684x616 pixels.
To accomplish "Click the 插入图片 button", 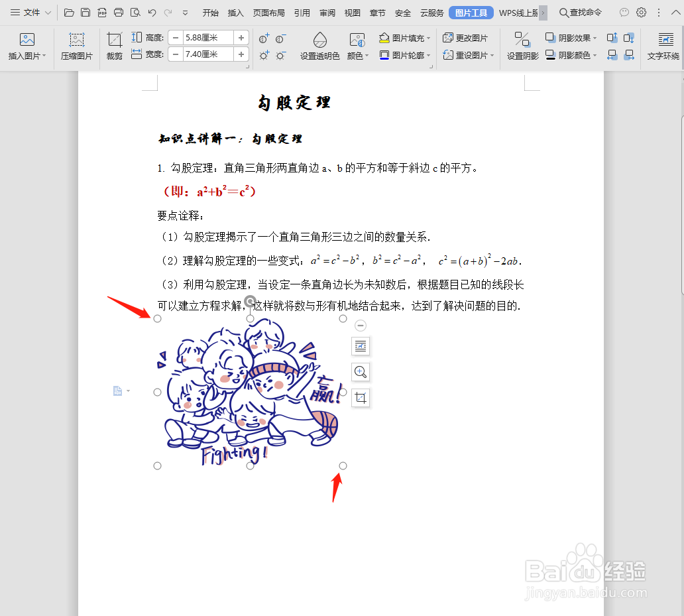I will pos(27,46).
